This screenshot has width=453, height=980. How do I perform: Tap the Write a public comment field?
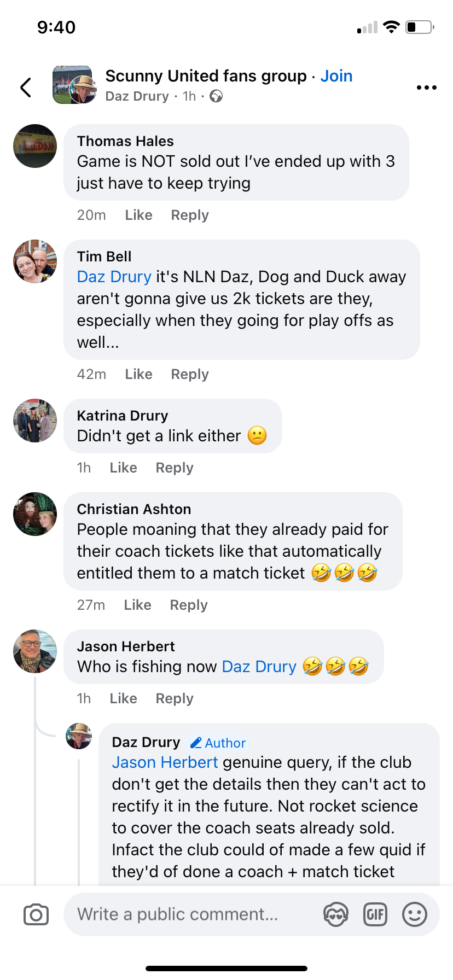click(x=191, y=914)
